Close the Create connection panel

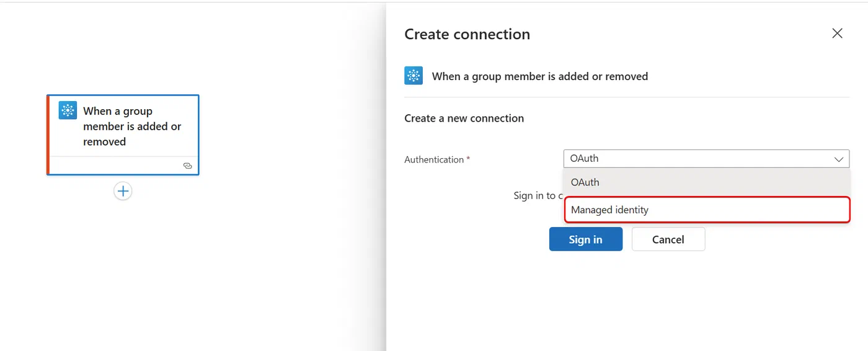coord(837,33)
